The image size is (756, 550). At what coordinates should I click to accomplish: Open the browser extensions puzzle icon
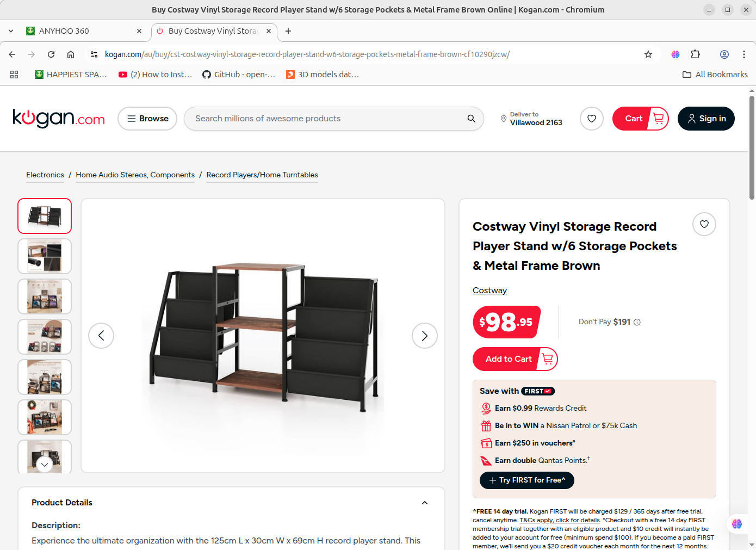(696, 54)
